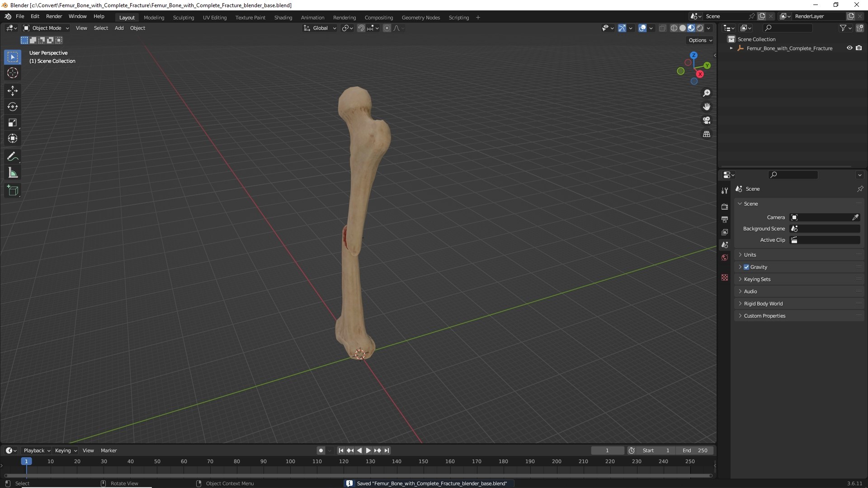Open the Render properties tab icon
868x488 pixels.
click(725, 206)
